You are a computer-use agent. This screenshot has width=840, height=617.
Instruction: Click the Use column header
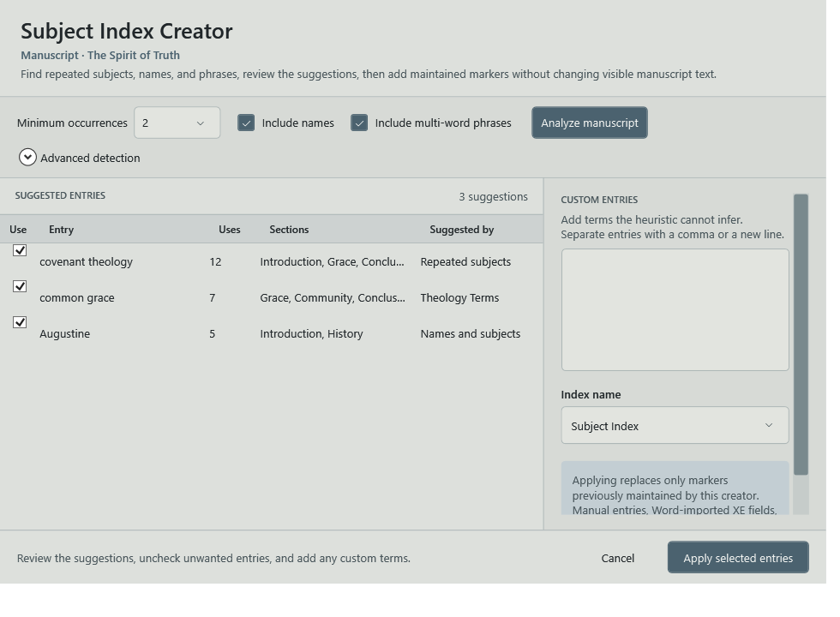18,230
